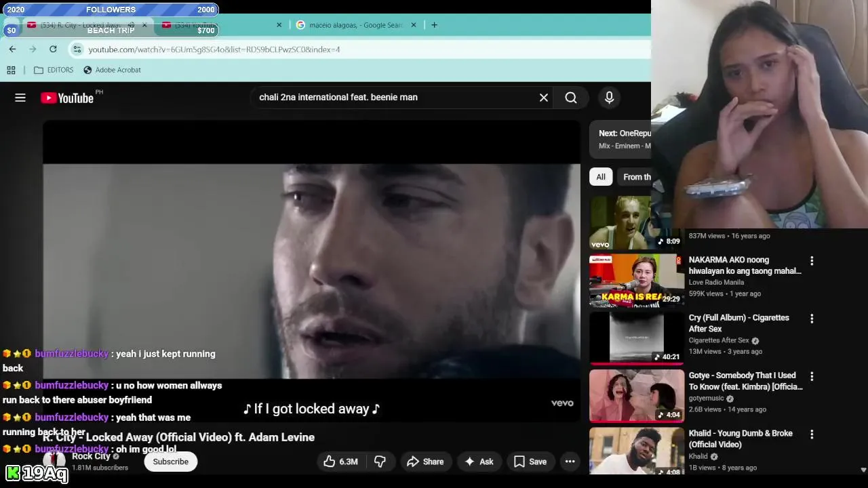Open Khalid - Young Dumb & Broke title
The width and height of the screenshot is (868, 488).
741,439
